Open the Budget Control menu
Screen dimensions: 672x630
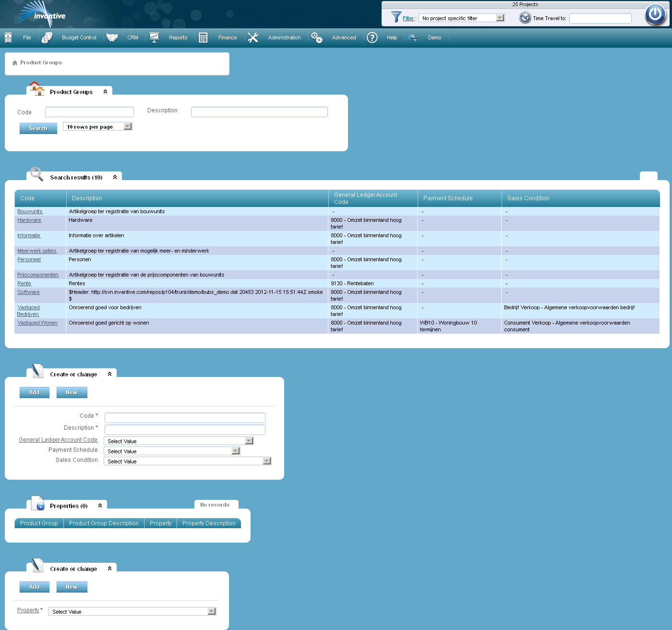79,37
